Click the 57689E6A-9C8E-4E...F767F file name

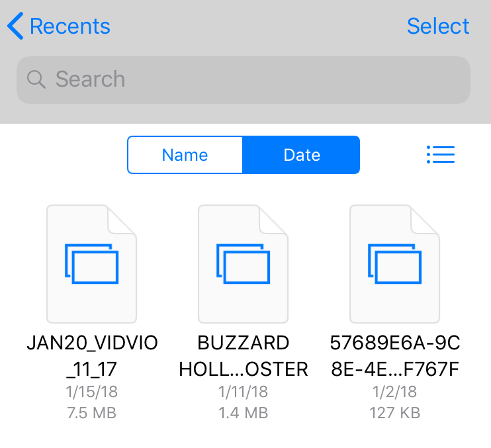394,356
